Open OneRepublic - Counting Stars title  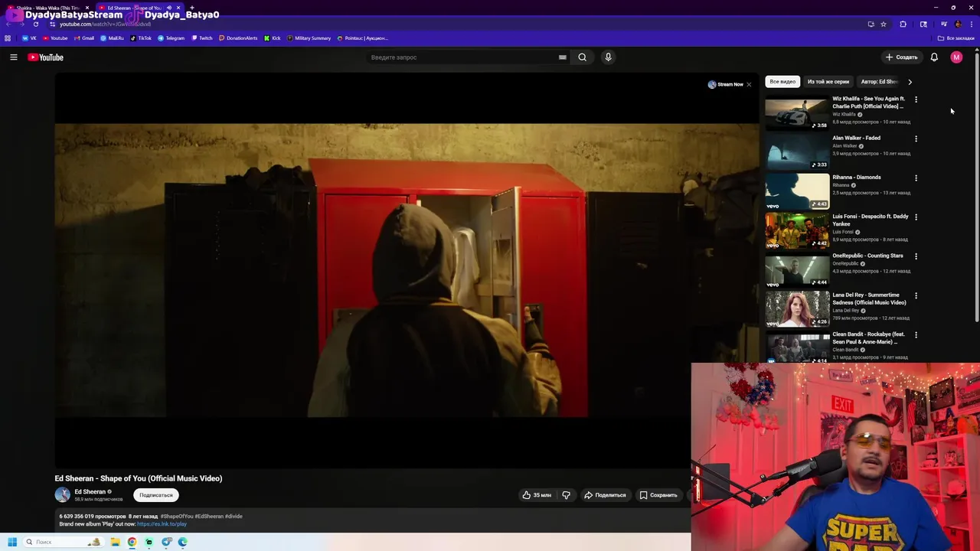867,256
